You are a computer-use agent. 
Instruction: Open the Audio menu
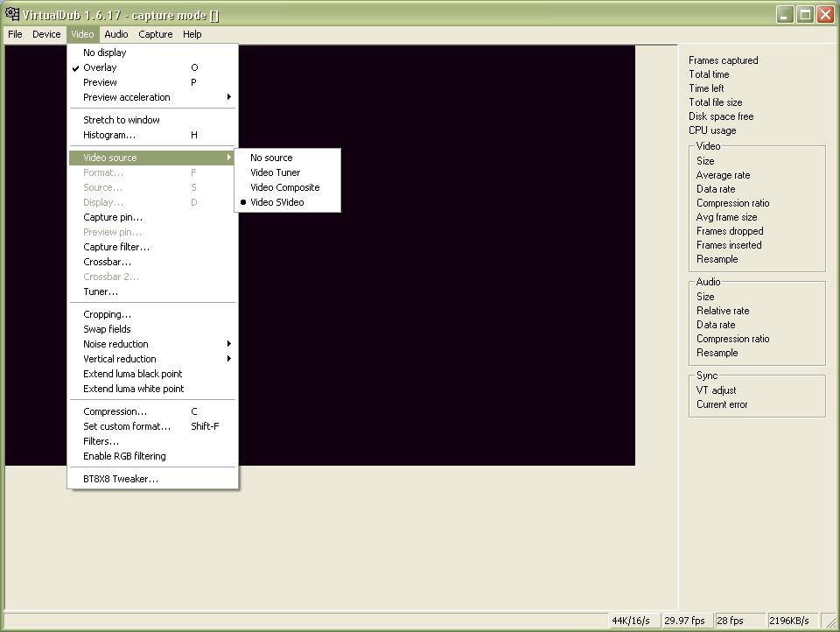(x=116, y=34)
